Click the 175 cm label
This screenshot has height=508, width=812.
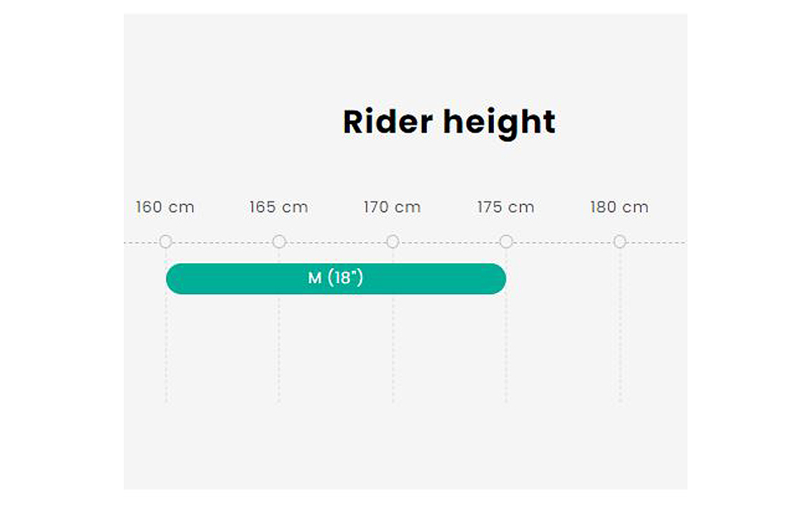pyautogui.click(x=506, y=207)
